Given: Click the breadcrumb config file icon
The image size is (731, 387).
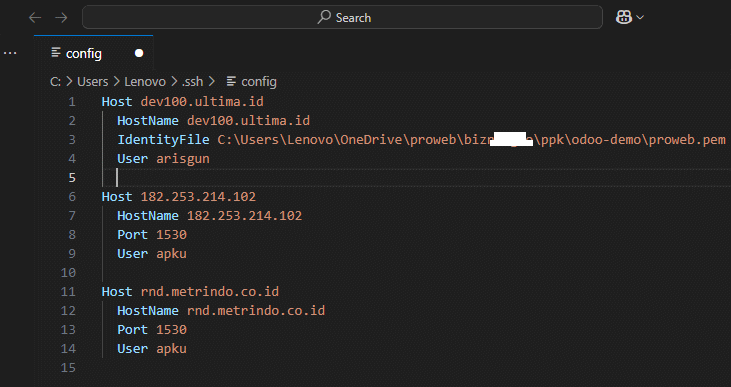Looking at the screenshot, I should click(231, 81).
